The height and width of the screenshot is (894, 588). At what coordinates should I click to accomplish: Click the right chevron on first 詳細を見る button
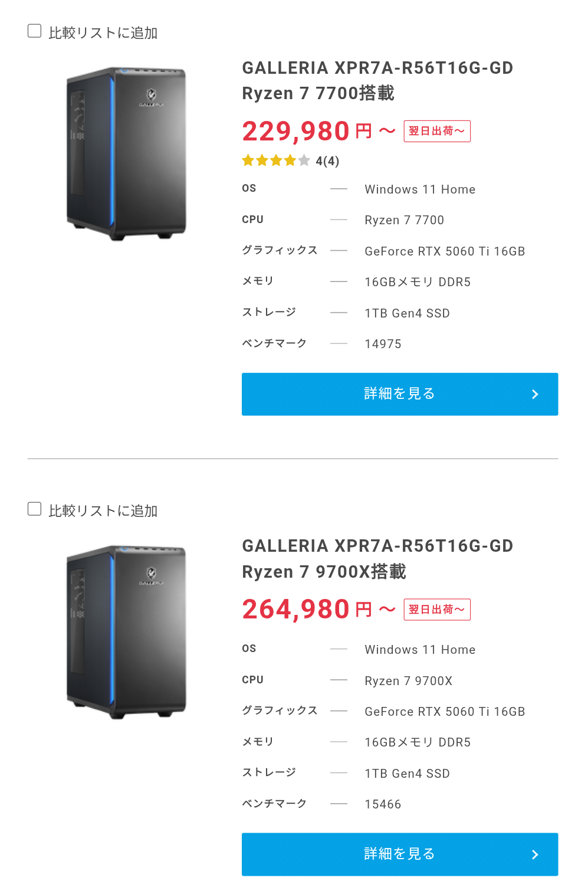click(x=535, y=394)
